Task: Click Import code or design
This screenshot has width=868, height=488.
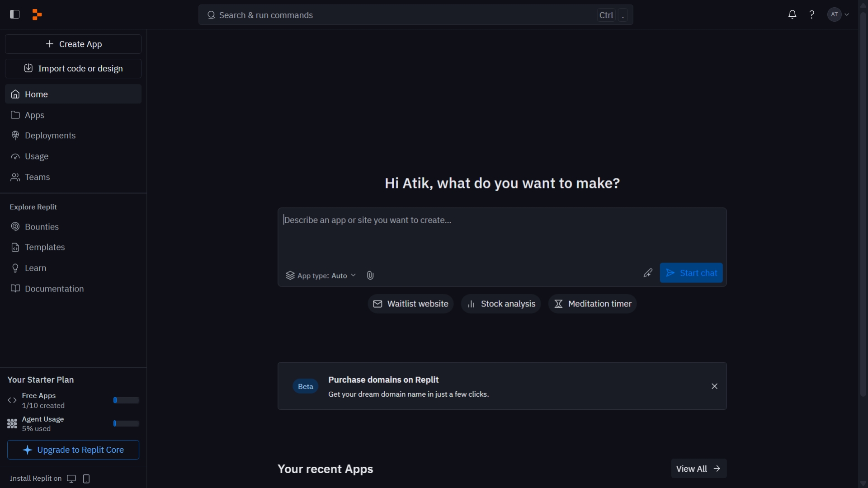Action: [x=73, y=68]
